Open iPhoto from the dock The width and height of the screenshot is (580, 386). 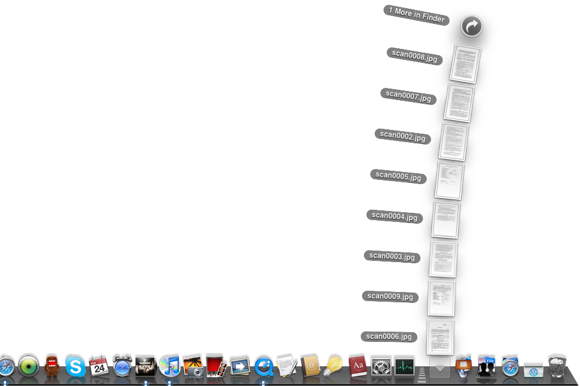[x=193, y=366]
